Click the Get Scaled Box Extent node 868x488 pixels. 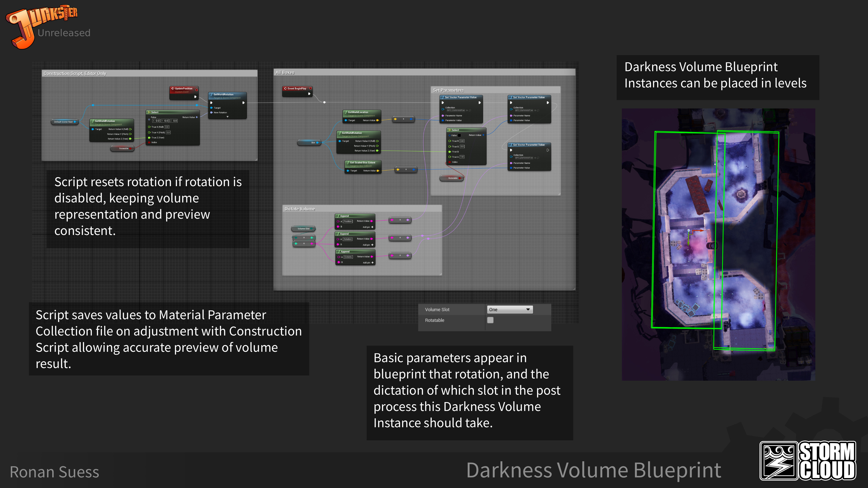click(362, 163)
